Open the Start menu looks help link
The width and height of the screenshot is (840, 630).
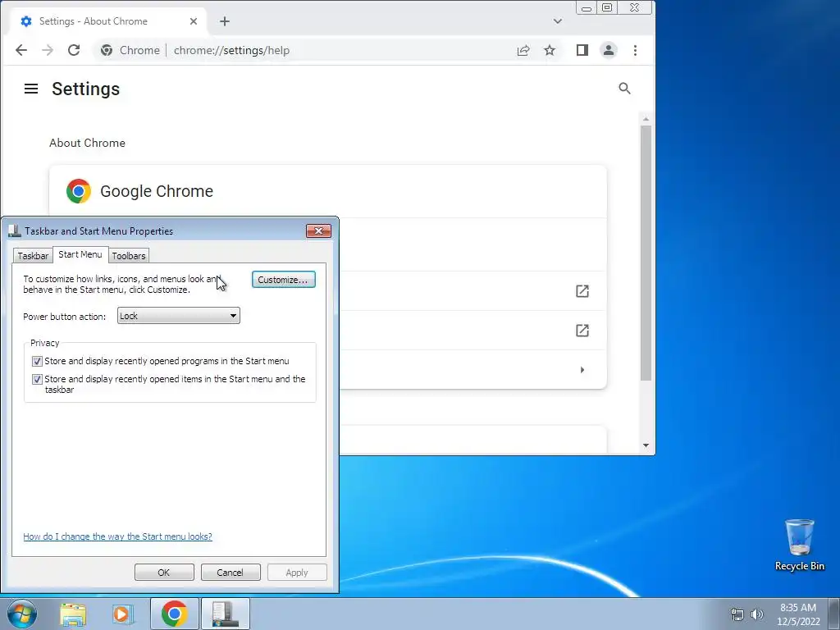tap(118, 536)
